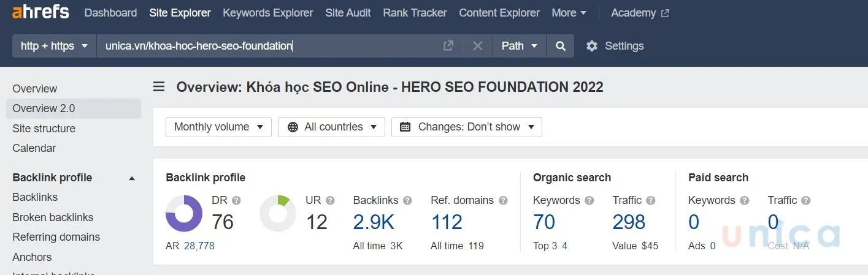The image size is (868, 275).
Task: Open the URL in new tab icon
Action: pyautogui.click(x=448, y=46)
